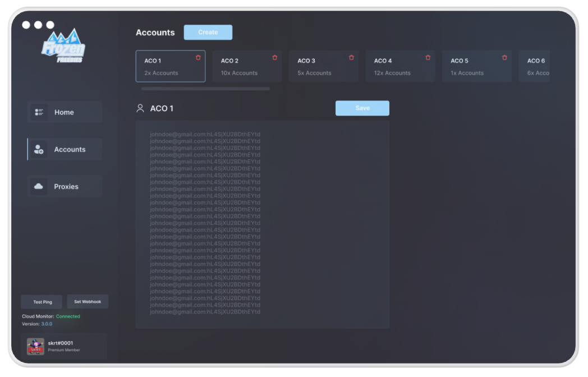Run Test Ping
Viewport: 588px width, 377px height.
pyautogui.click(x=42, y=302)
